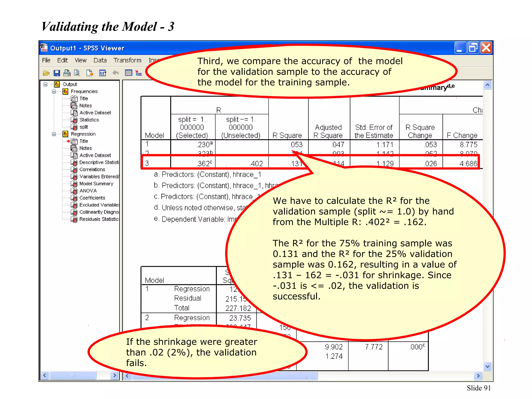Collapse the Regression tree node

coord(54,134)
